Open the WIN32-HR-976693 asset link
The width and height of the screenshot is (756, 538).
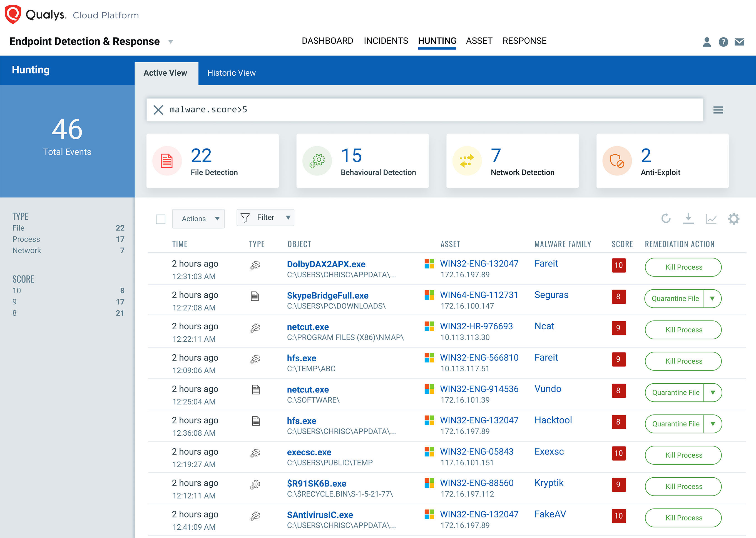[x=476, y=326]
